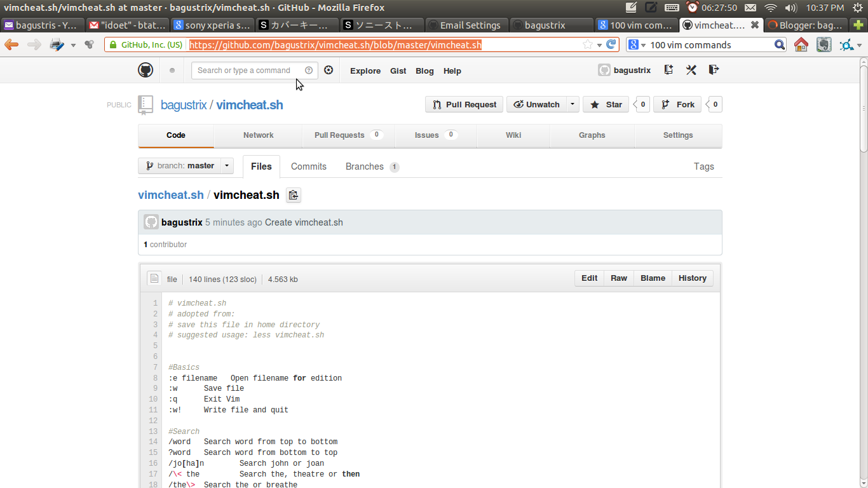Open the Blame view
This screenshot has width=868, height=488.
click(x=653, y=278)
